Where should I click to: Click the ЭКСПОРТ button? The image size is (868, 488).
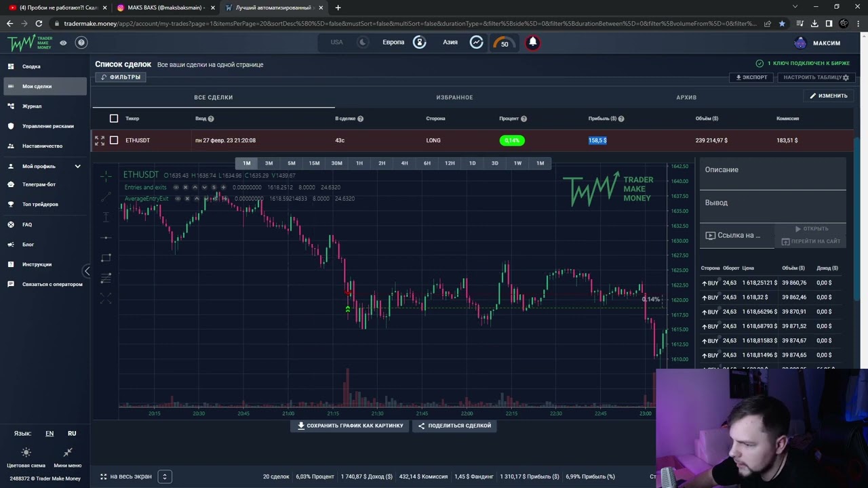(751, 77)
